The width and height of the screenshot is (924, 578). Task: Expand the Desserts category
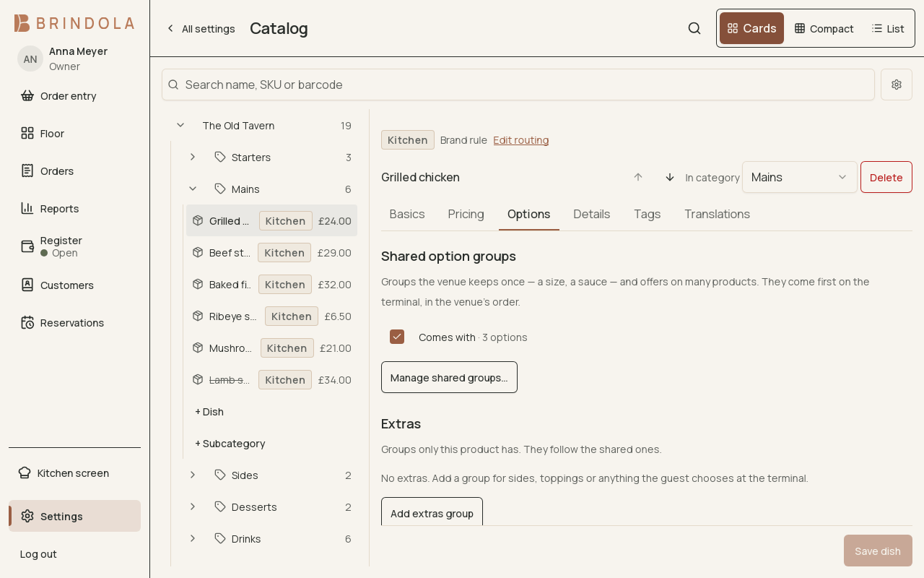(x=193, y=506)
